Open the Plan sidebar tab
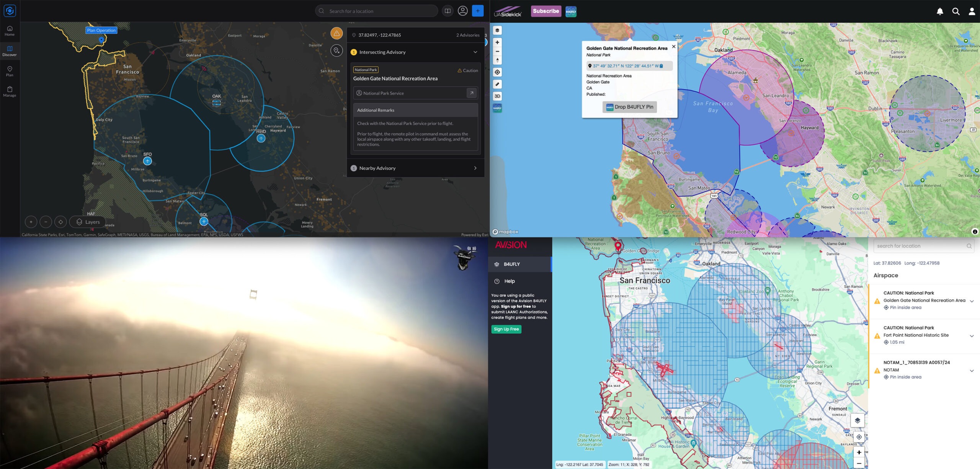The height and width of the screenshot is (469, 980). (10, 71)
